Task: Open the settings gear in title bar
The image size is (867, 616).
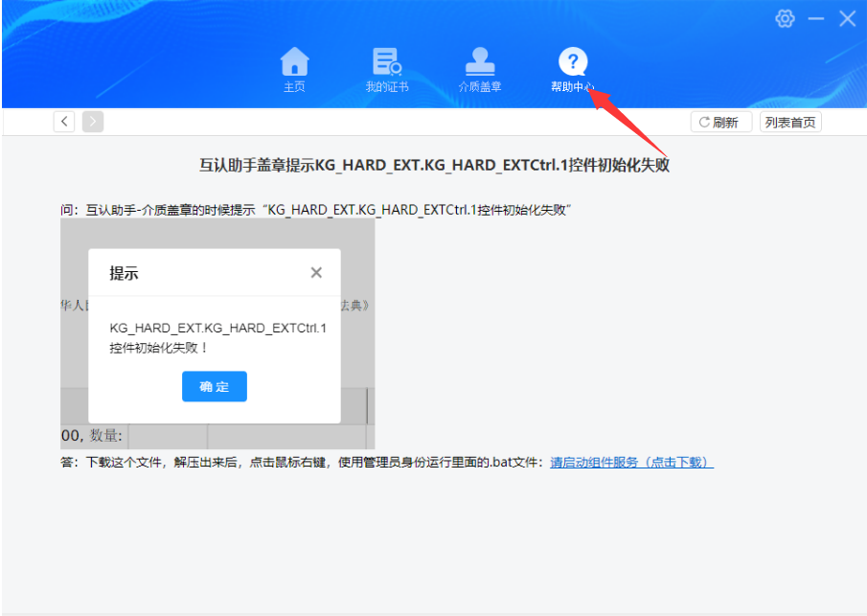Action: 785,18
